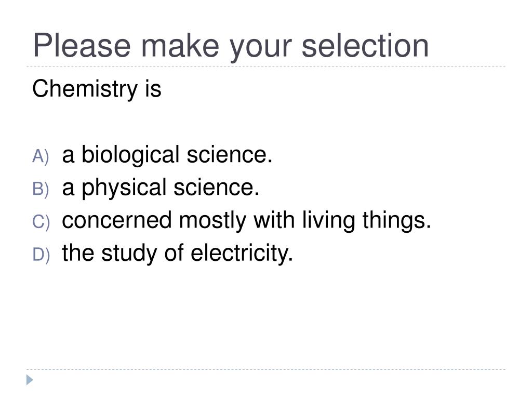This screenshot has height=399, width=532.
Task: Choose 'concerned mostly with living things.' answer
Action: click(247, 220)
